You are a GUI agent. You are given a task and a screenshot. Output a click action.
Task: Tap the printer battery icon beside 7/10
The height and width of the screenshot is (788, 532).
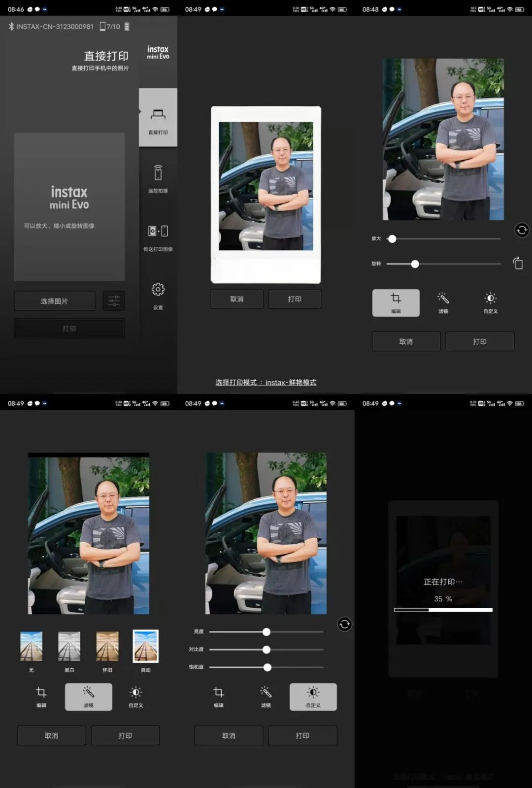(127, 27)
